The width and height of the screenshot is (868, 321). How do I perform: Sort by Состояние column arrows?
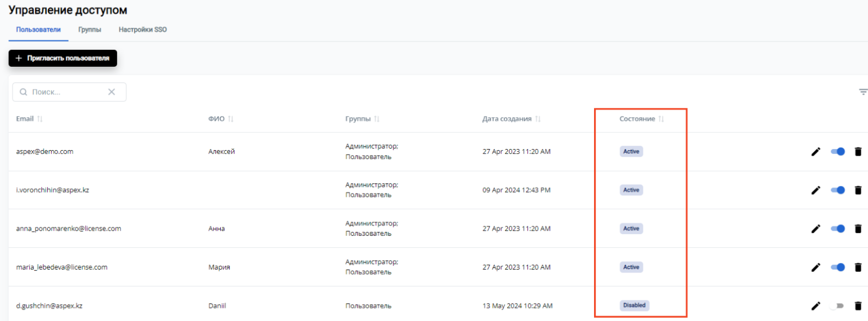(661, 119)
